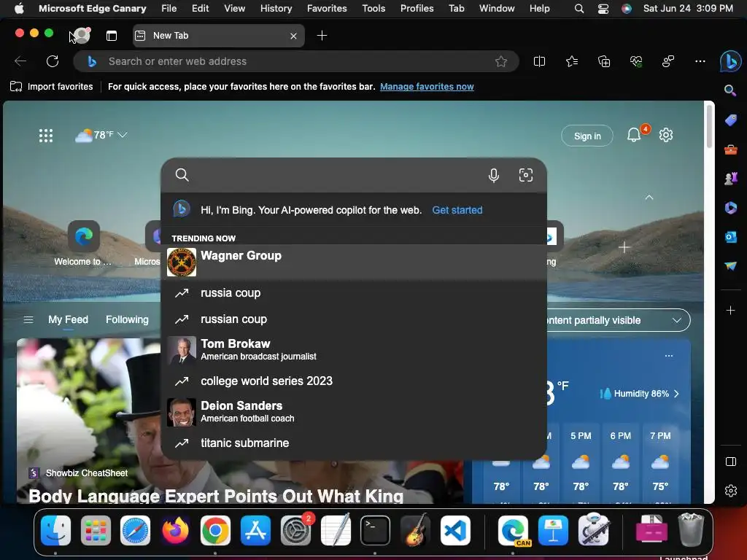Click Import favorites button
Viewport: 747px width, 560px height.
pos(52,86)
